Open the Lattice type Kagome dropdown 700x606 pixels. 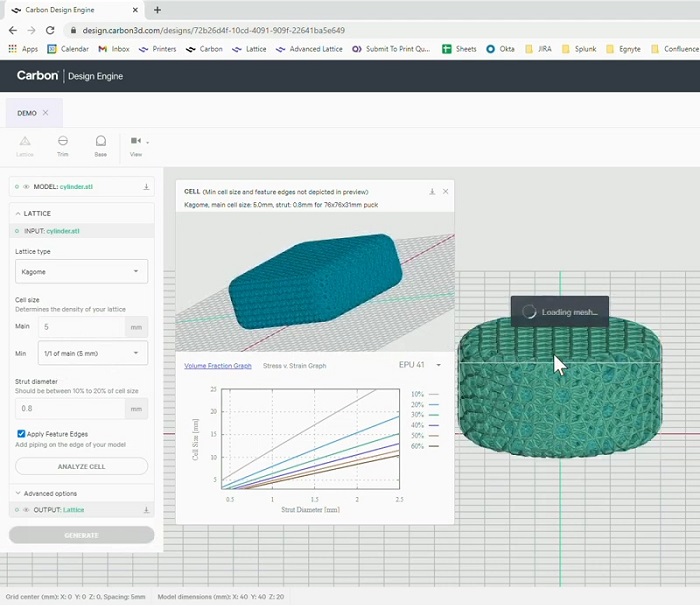[x=82, y=271]
